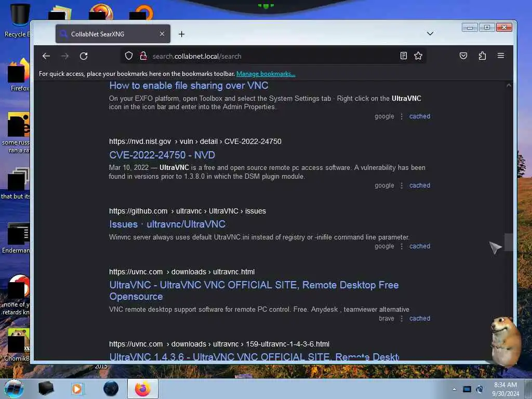Open more options dots beside brave
Image resolution: width=532 pixels, height=399 pixels.
402,318
